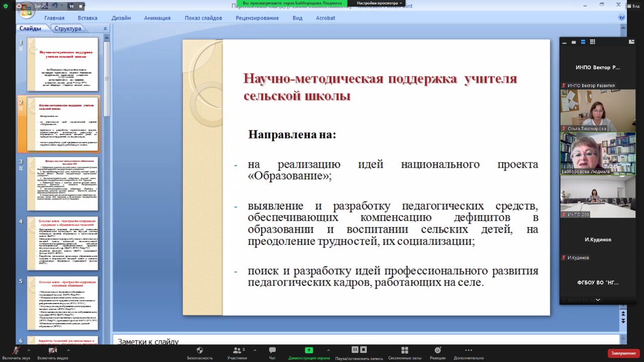Viewport: 644px width, 362px height.
Task: Click the green encryption shield icon
Action: click(x=6, y=6)
